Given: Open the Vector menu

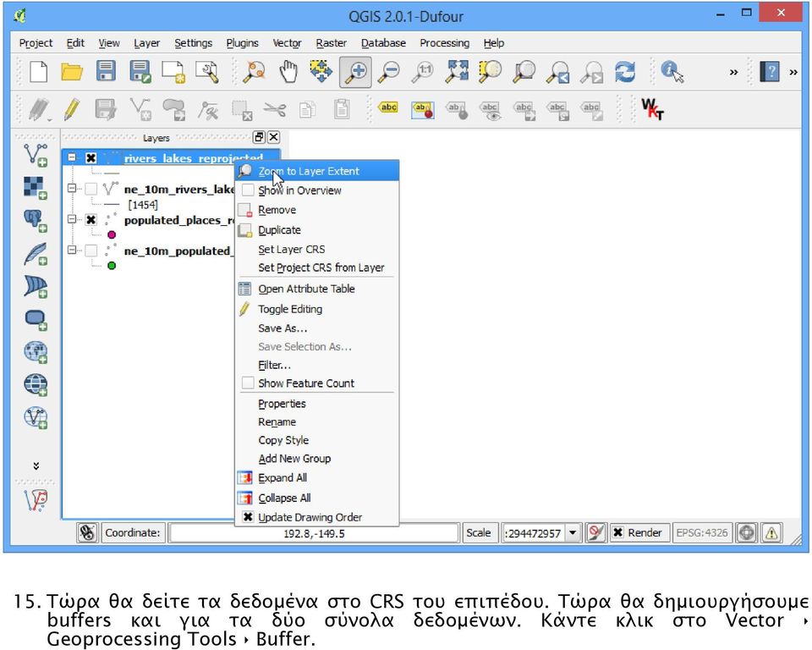Looking at the screenshot, I should (x=287, y=43).
